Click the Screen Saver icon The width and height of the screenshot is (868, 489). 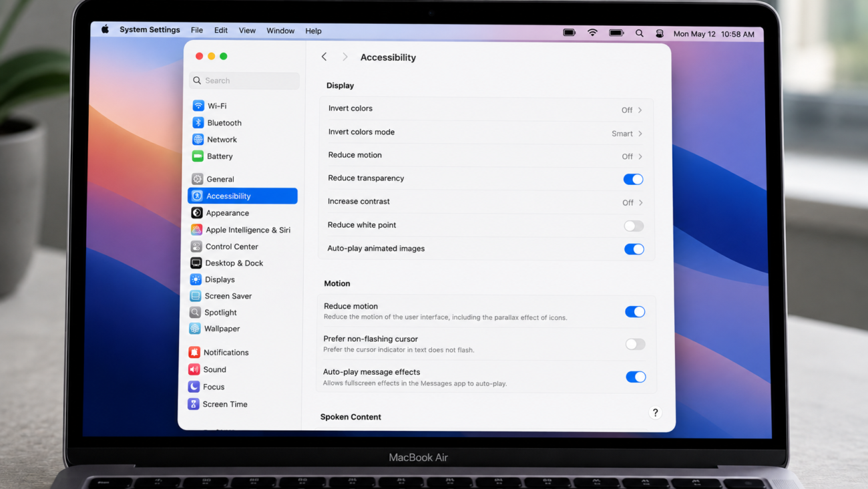[196, 296]
